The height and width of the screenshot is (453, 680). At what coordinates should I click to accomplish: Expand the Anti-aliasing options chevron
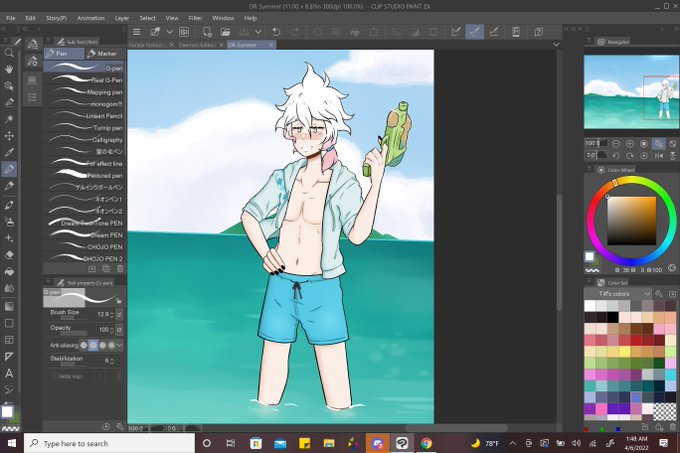120,345
